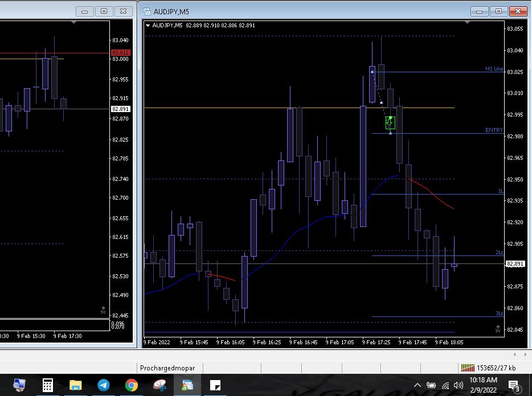
Task: Open Google Chrome from the taskbar
Action: pyautogui.click(x=132, y=385)
